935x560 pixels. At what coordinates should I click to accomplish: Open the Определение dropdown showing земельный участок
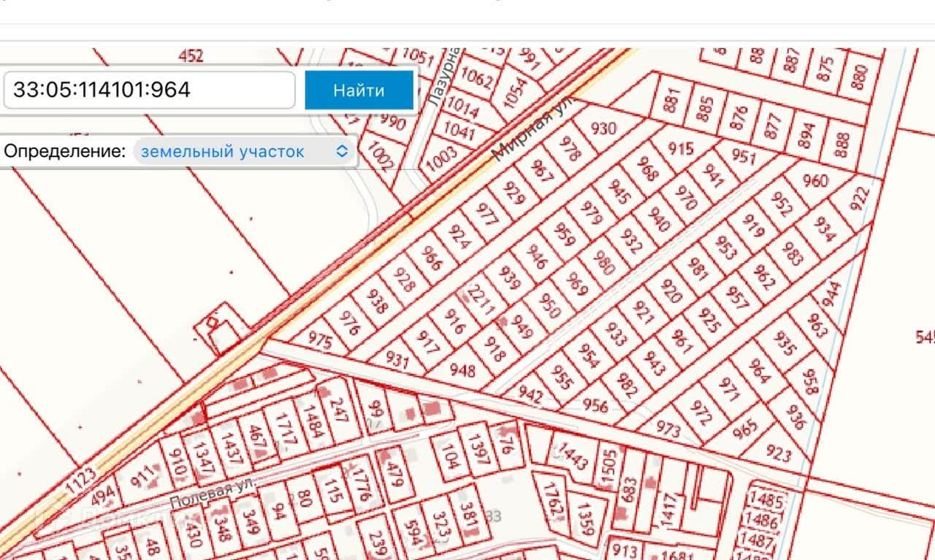[245, 151]
